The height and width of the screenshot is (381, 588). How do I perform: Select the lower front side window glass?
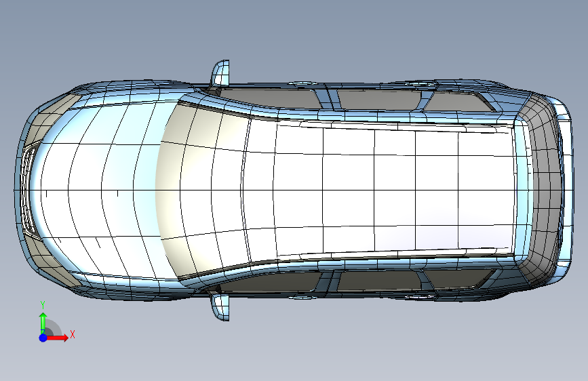[275, 283]
